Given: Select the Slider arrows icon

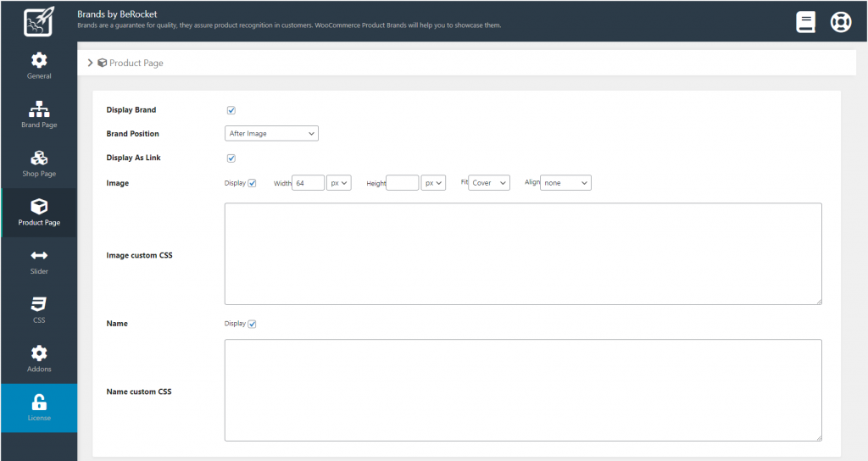Looking at the screenshot, I should click(x=39, y=256).
